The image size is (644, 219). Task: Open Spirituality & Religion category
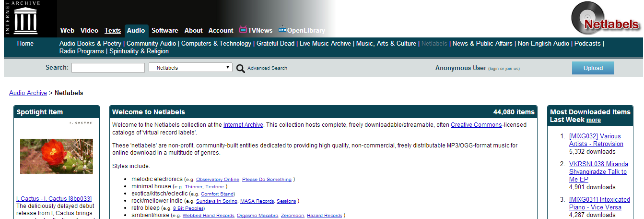pos(139,51)
